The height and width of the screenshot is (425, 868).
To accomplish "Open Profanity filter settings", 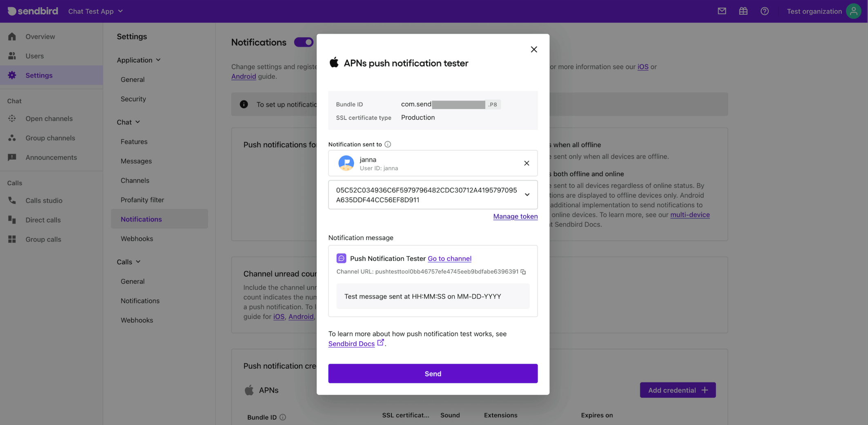I will [142, 200].
